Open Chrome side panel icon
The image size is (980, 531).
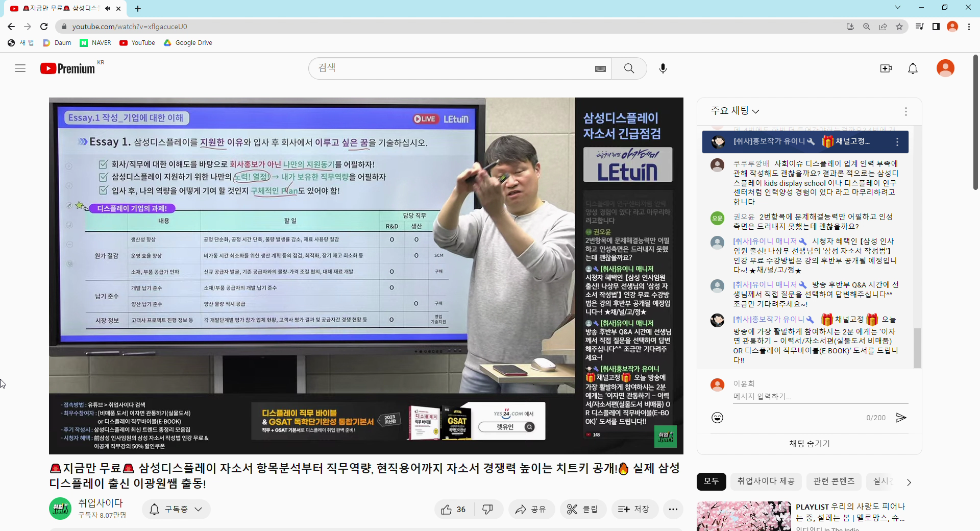pos(936,27)
